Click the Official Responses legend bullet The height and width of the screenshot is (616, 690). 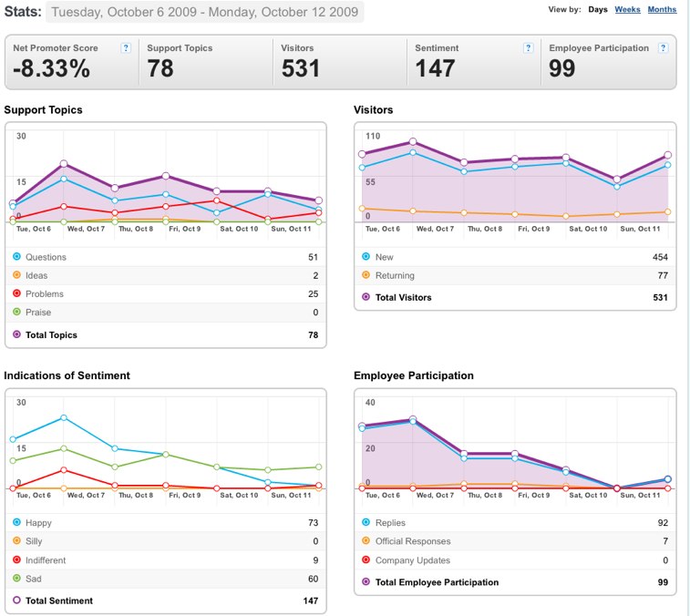click(366, 540)
